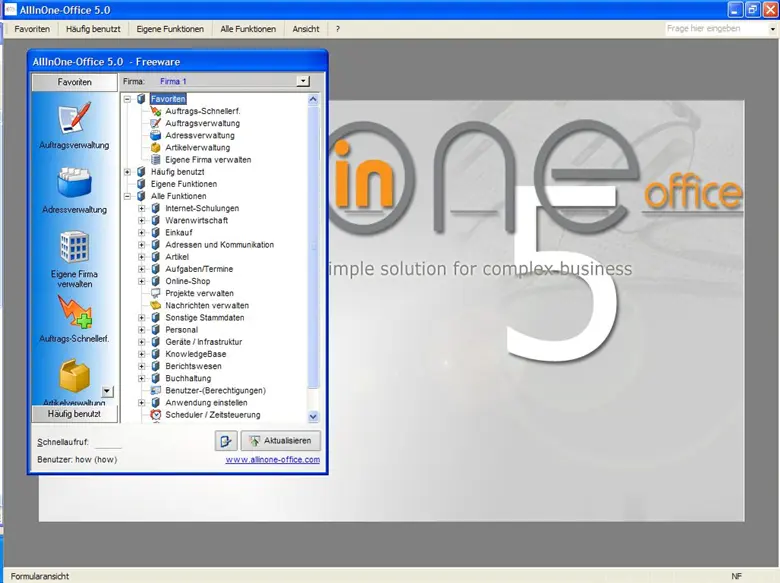Expand the Einkauf node
780x583 pixels.
[142, 233]
